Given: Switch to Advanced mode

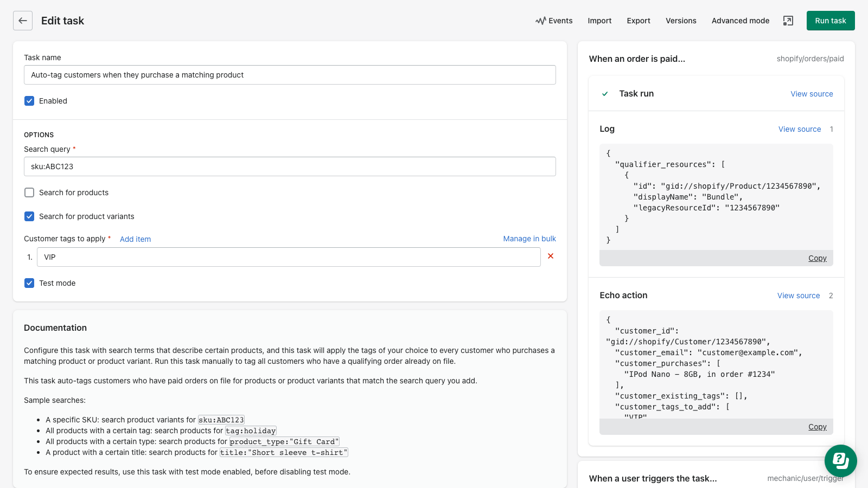Looking at the screenshot, I should pyautogui.click(x=740, y=21).
